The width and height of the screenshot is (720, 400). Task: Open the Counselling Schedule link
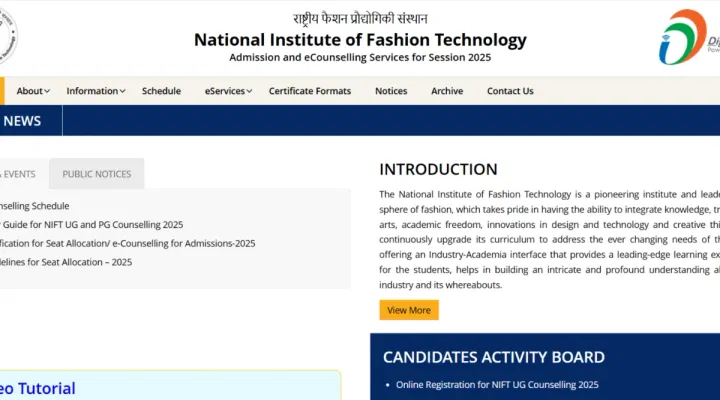(35, 206)
